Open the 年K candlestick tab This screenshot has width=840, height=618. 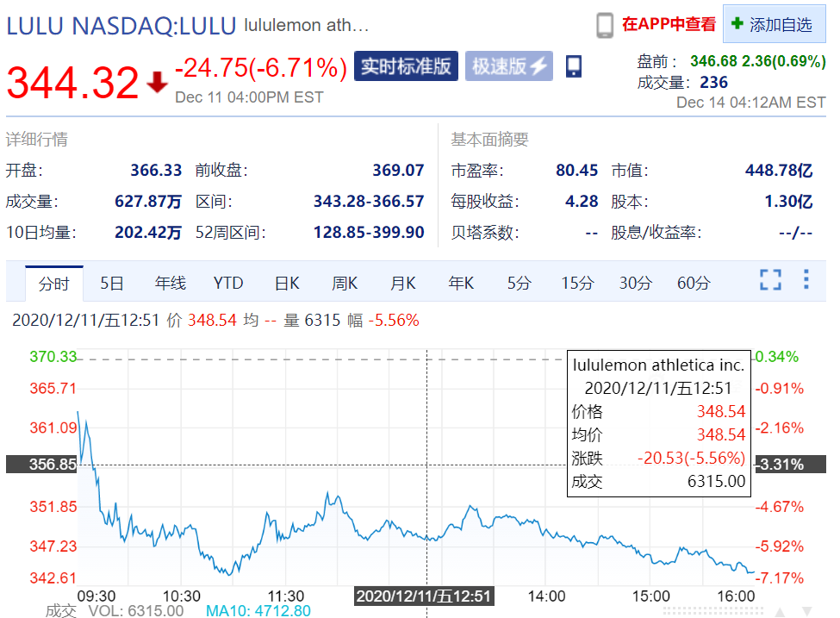(x=461, y=283)
